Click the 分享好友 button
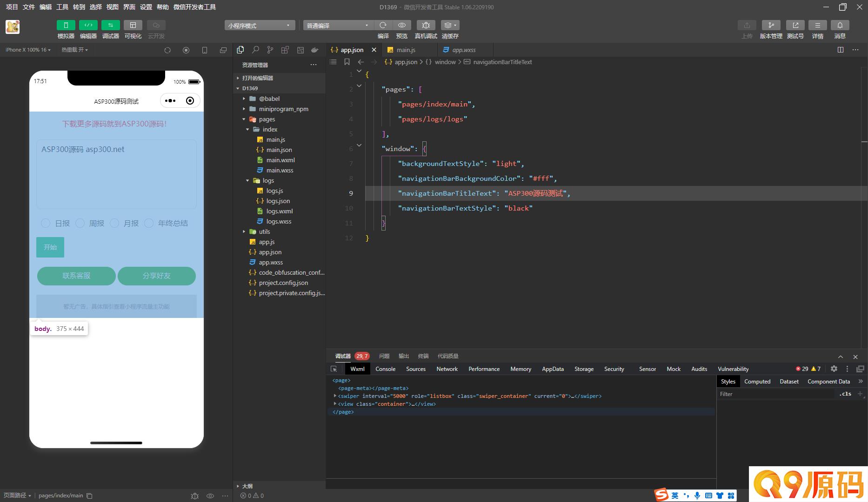 pos(157,276)
